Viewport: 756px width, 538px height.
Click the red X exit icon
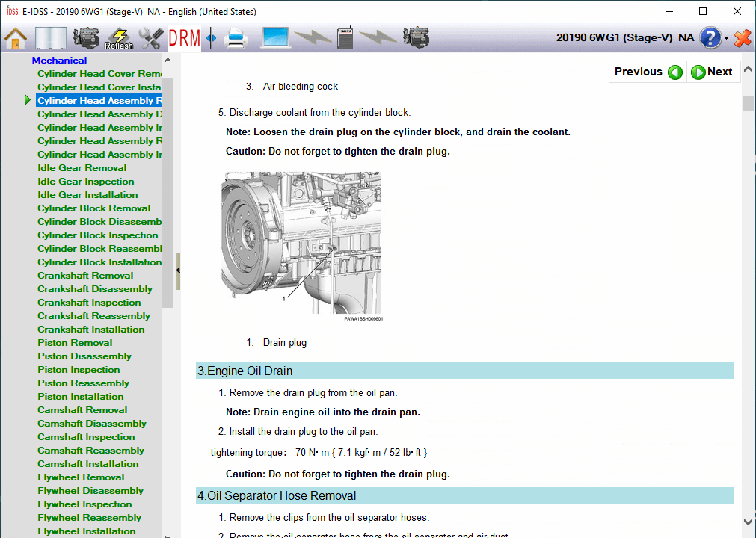tap(742, 37)
